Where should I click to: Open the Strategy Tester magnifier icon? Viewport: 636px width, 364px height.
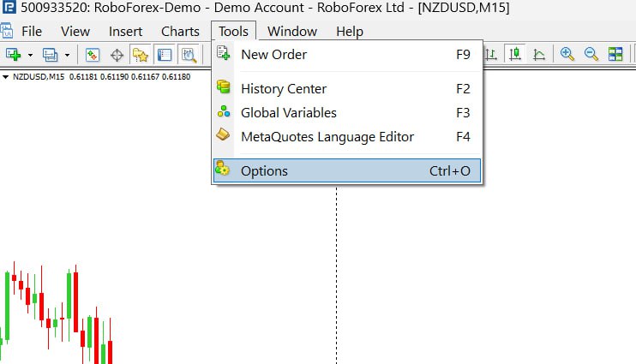pos(188,55)
